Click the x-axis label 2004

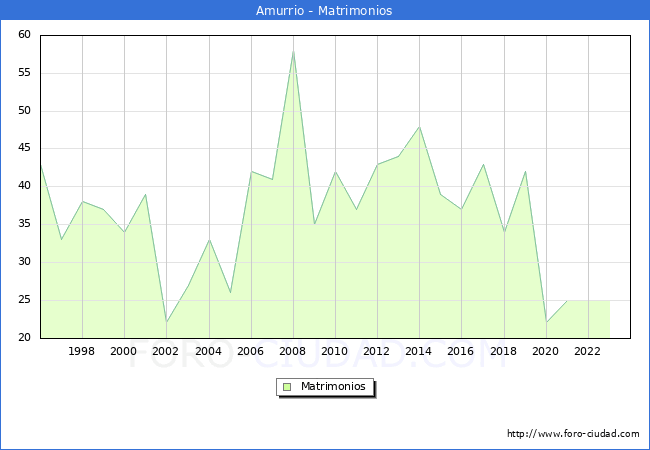coord(209,351)
